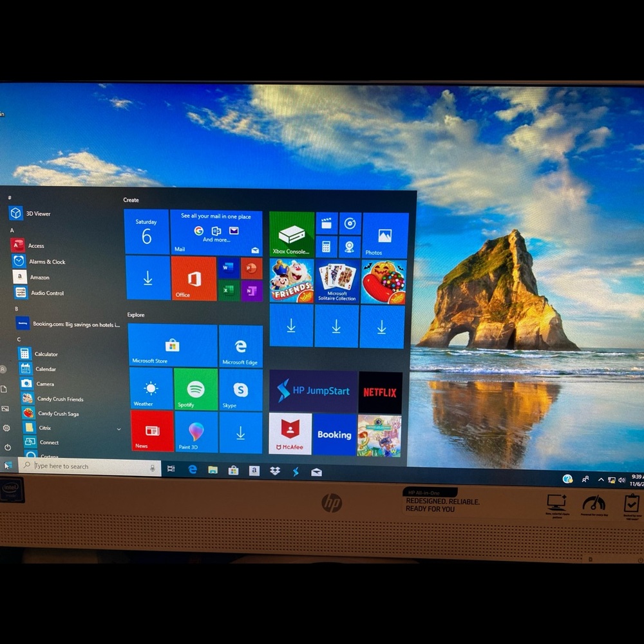Image resolution: width=644 pixels, height=644 pixels.
Task: Expand the Citrix folder chevron
Action: [x=118, y=429]
